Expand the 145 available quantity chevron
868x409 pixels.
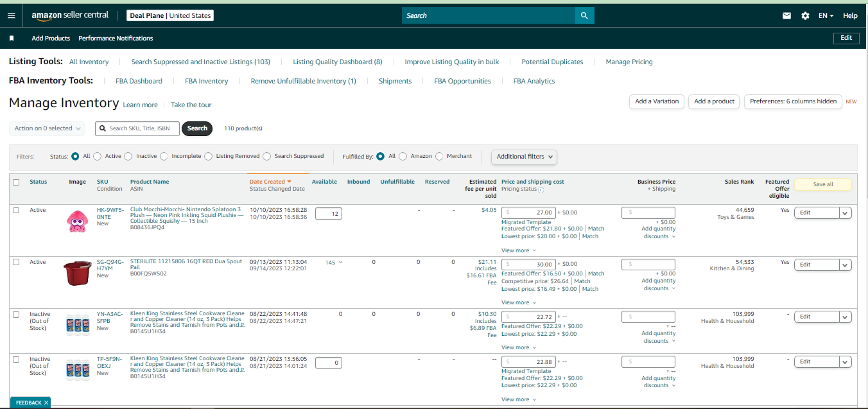pyautogui.click(x=340, y=262)
